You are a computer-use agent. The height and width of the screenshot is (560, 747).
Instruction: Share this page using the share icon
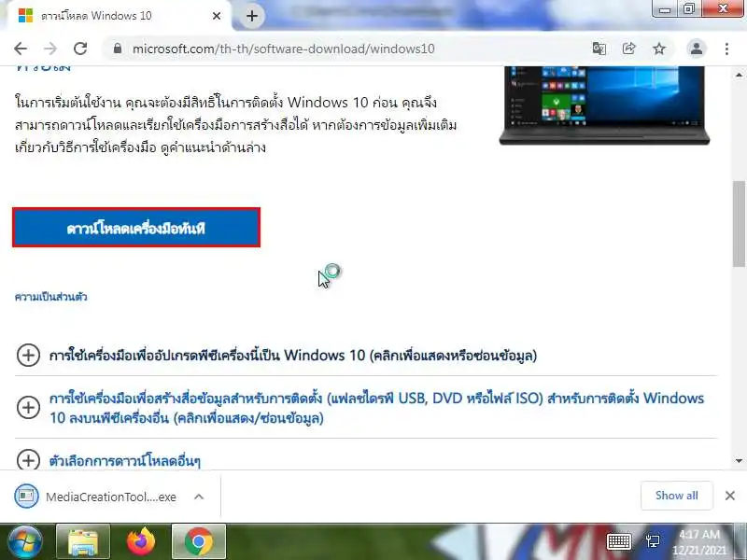(x=628, y=49)
